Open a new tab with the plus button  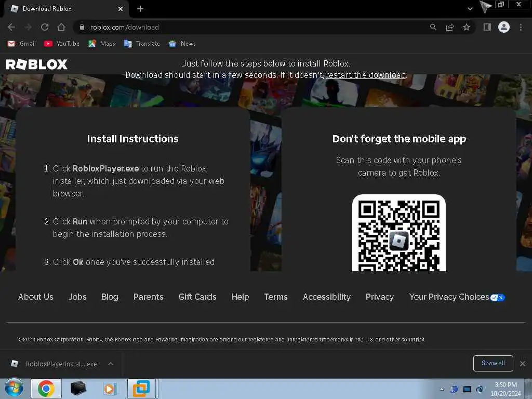pos(140,9)
